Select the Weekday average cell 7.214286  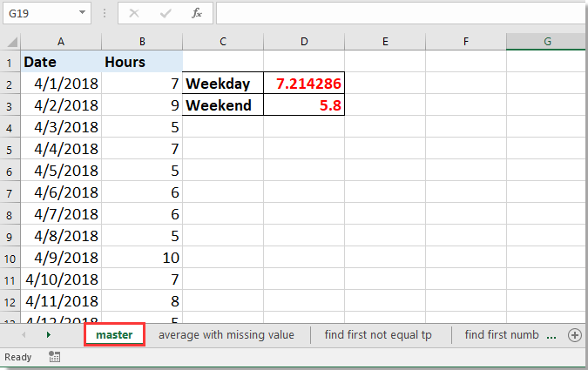304,84
